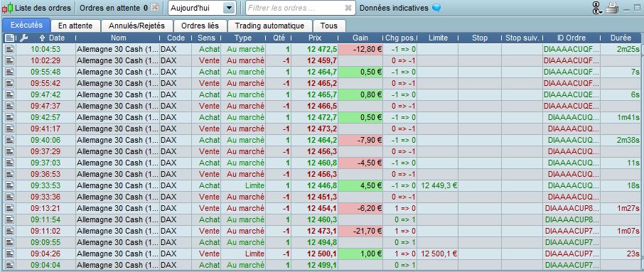Sort by the Sens column header
This screenshot has height=272, width=644.
click(x=206, y=38)
